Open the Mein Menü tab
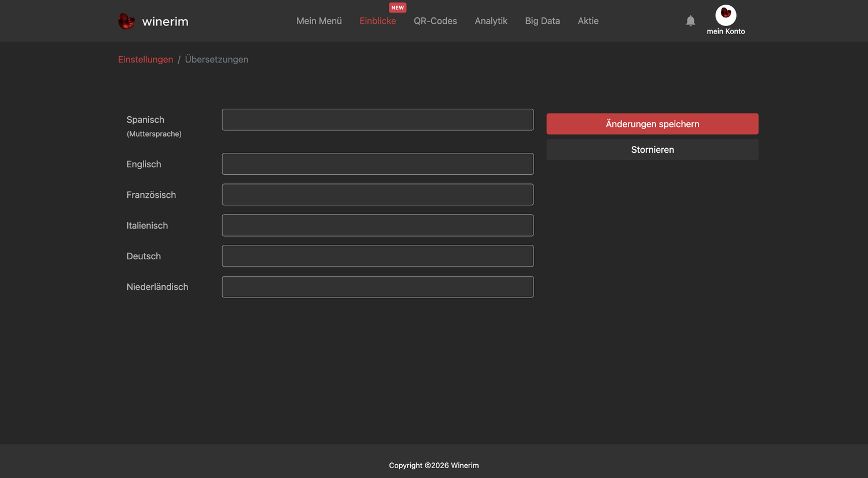 [319, 21]
